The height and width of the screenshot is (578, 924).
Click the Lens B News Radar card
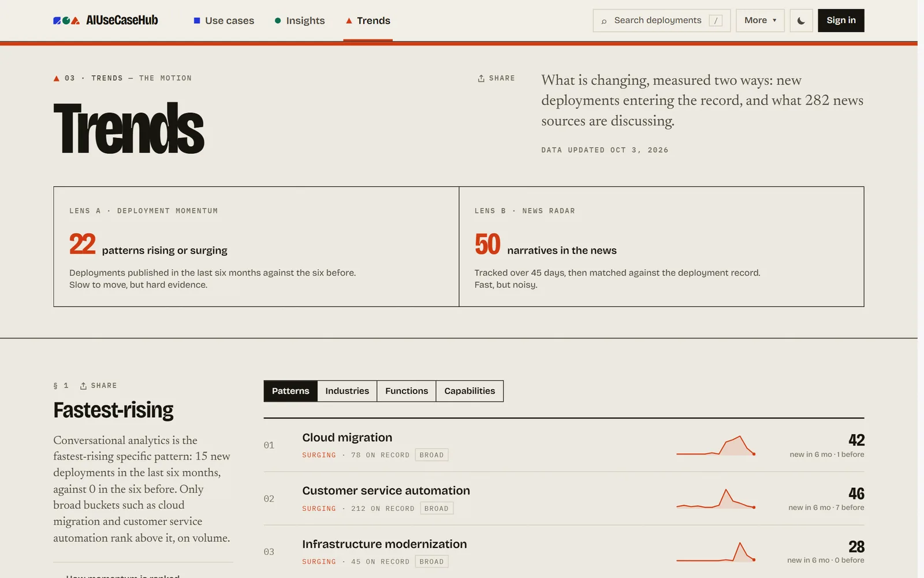coord(661,246)
